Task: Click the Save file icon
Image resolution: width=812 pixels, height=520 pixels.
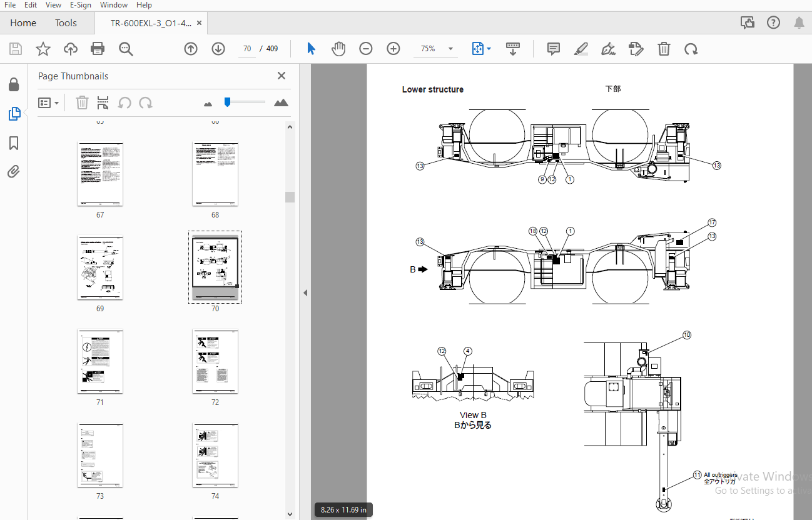Action: click(16, 49)
